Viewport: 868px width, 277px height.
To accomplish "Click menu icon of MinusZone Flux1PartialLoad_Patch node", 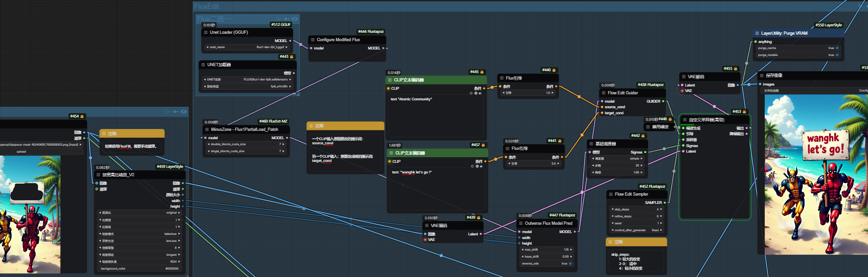I will pos(207,129).
